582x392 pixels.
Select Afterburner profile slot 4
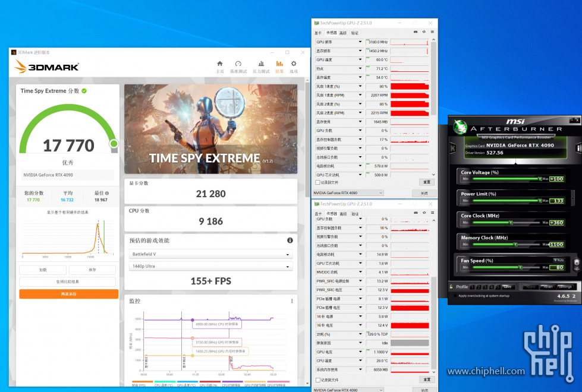coord(491,287)
